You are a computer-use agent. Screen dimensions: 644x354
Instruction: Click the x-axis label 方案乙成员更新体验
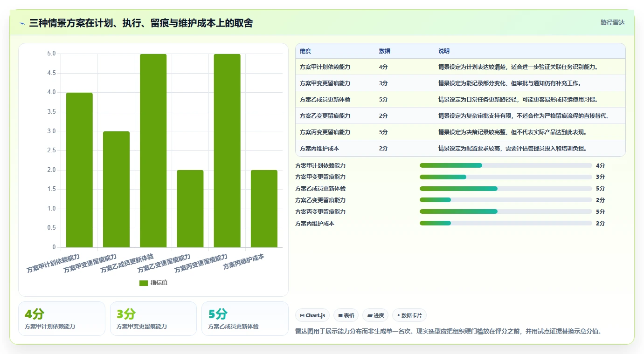[127, 263]
